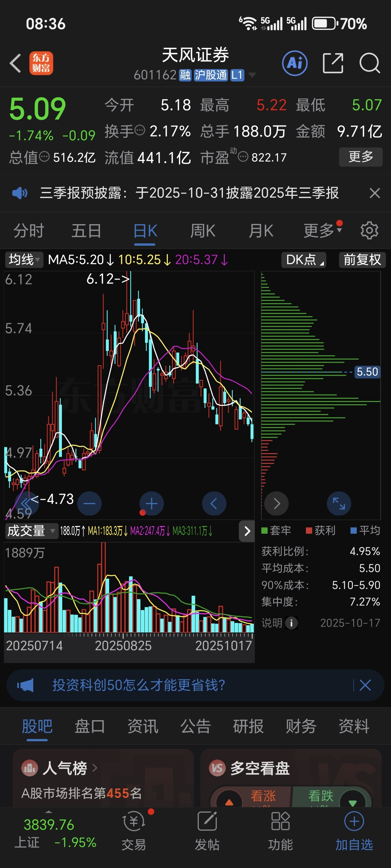Screen dimensions: 391x868
Task: Open the 均线 indicator dropdown
Action: pos(24,260)
